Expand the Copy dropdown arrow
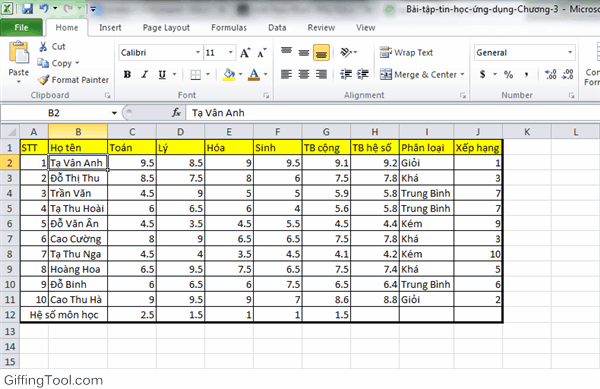 [77, 63]
